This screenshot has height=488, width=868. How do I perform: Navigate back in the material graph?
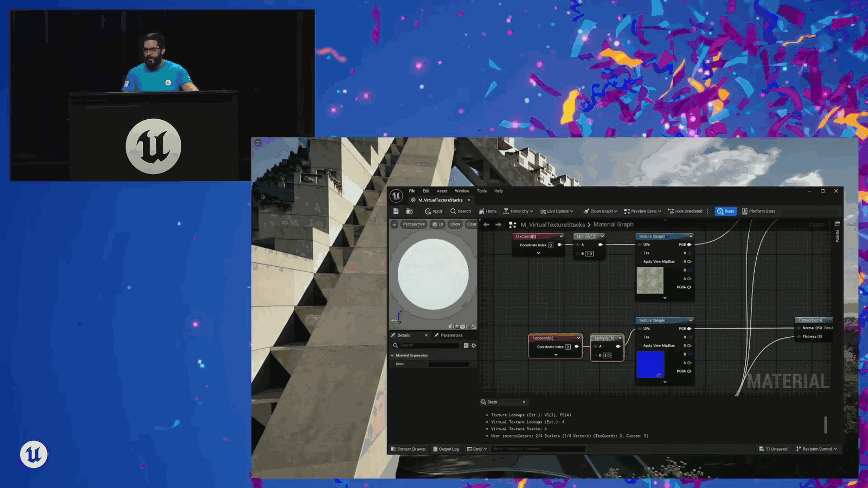[486, 224]
